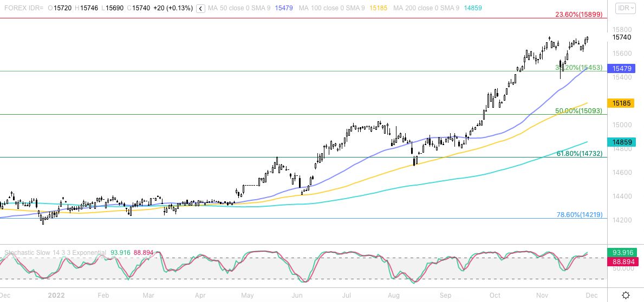Select the 78.60% (14219) Fibonacci label

[579, 215]
